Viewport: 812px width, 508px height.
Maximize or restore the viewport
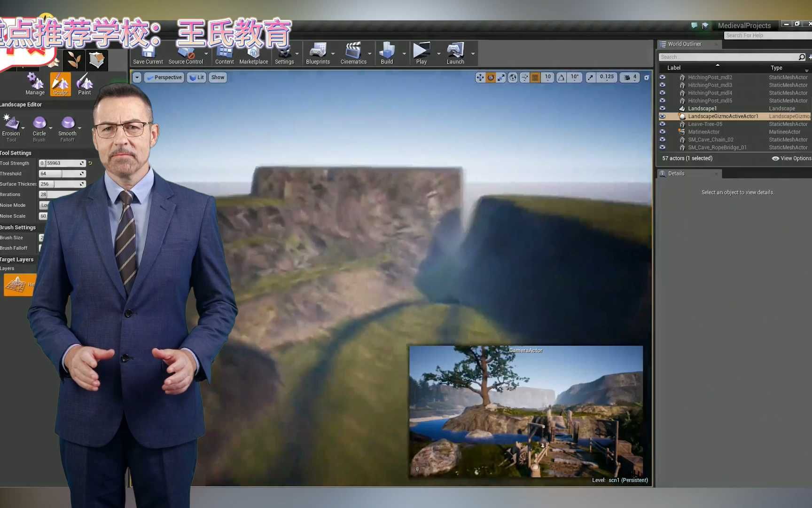coord(647,78)
